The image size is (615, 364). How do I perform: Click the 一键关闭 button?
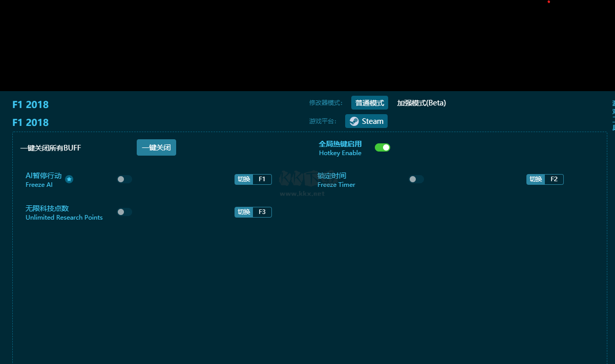156,147
